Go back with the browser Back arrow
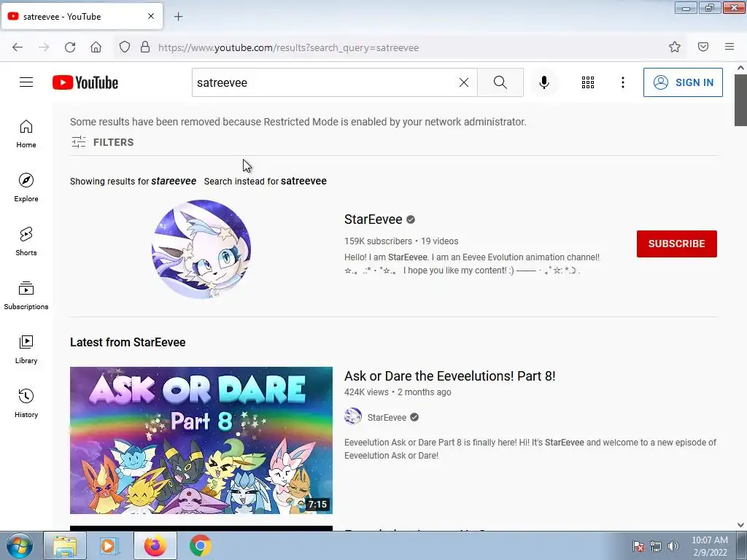 click(x=18, y=47)
